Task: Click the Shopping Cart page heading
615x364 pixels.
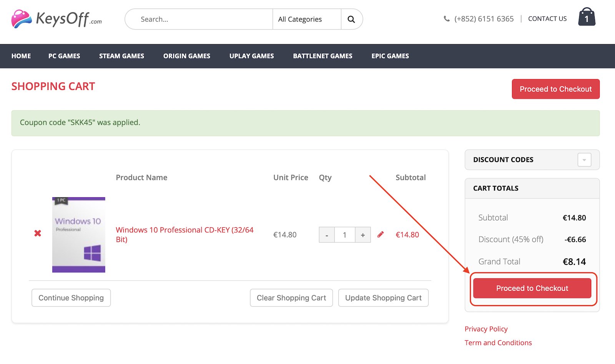Action: [x=53, y=86]
